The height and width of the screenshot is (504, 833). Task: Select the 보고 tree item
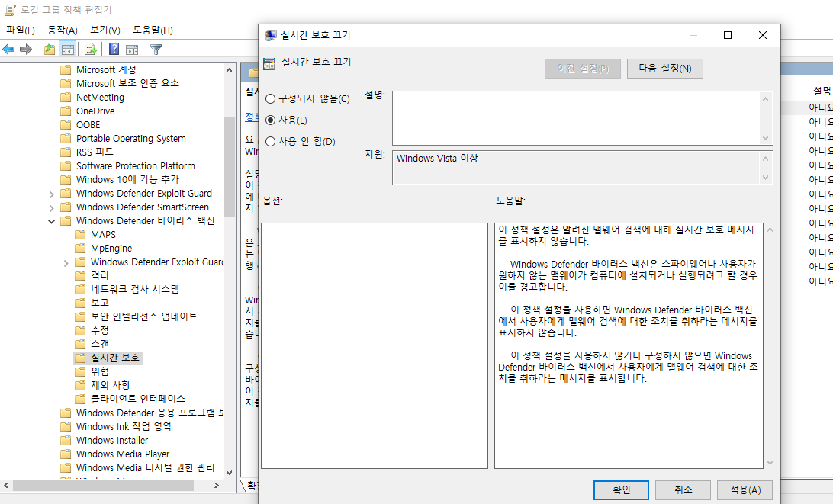click(x=99, y=303)
